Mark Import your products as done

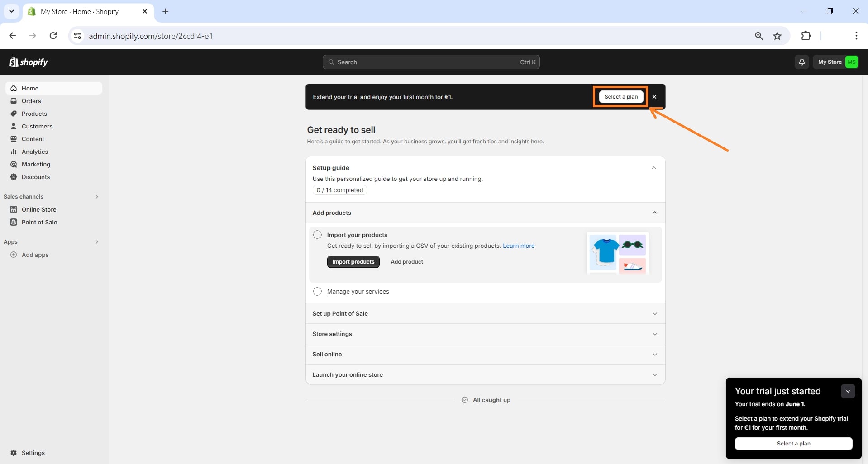(x=317, y=235)
